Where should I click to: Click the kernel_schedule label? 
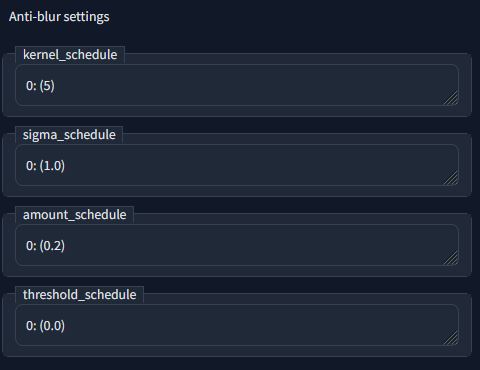tap(70, 55)
